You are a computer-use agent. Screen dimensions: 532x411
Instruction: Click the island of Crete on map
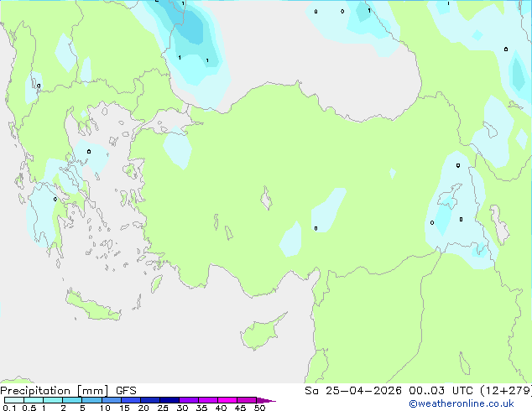(93, 307)
